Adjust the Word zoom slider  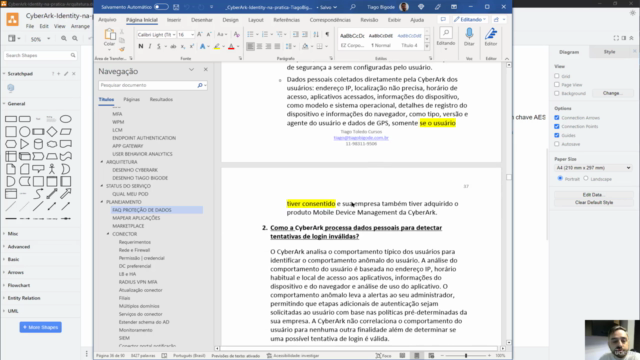(x=466, y=356)
